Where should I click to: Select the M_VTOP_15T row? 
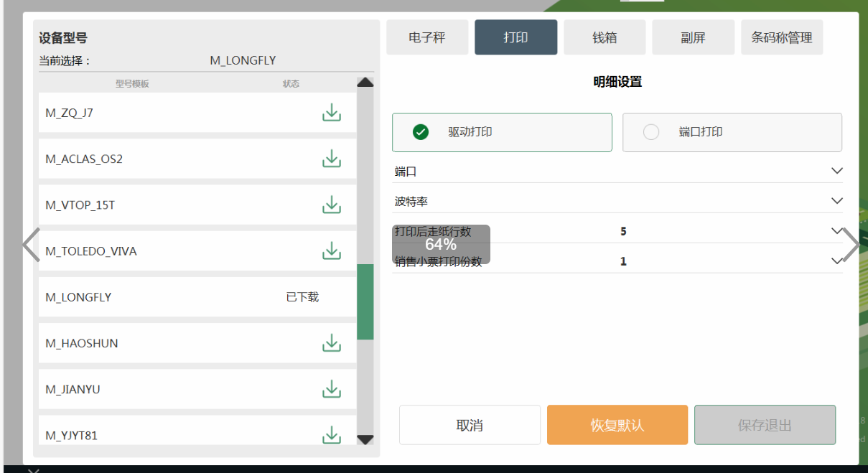tap(197, 205)
